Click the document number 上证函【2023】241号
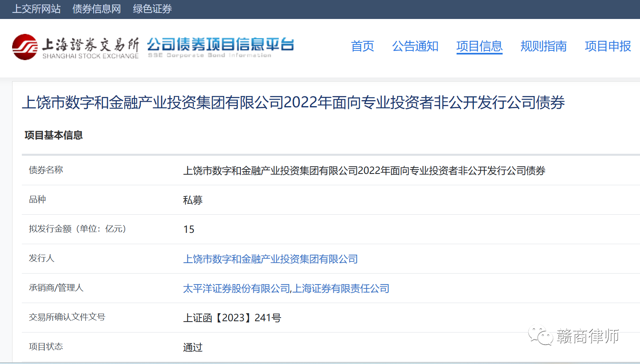The height and width of the screenshot is (364, 640). tap(232, 318)
